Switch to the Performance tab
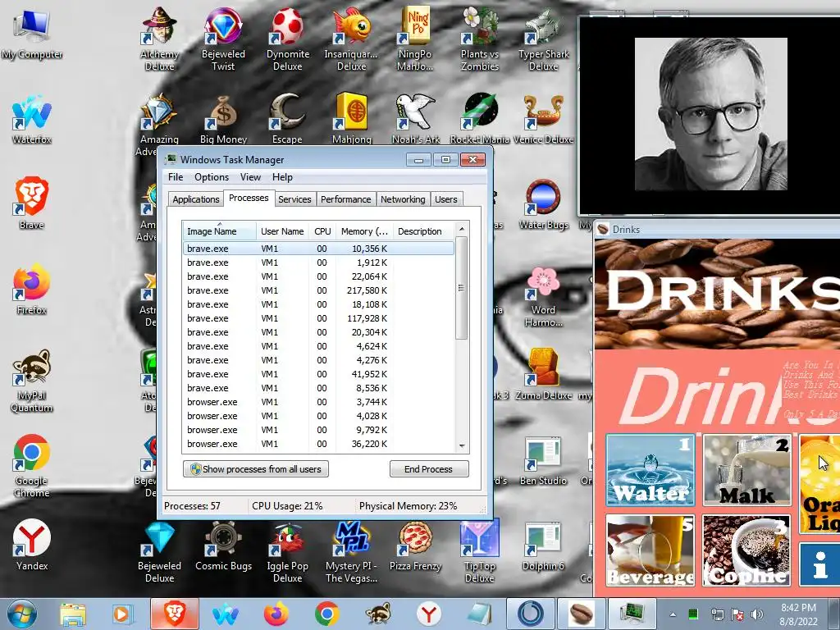The height and width of the screenshot is (630, 840). tap(345, 199)
